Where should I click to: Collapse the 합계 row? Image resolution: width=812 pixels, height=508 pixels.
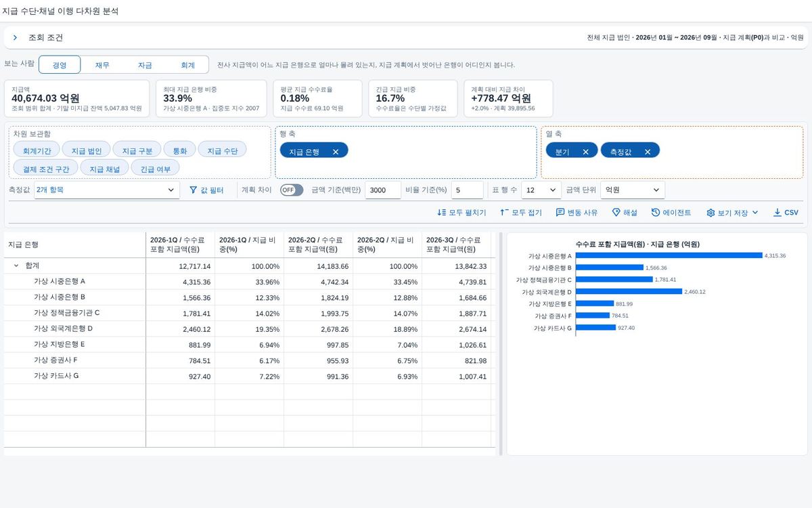point(16,266)
